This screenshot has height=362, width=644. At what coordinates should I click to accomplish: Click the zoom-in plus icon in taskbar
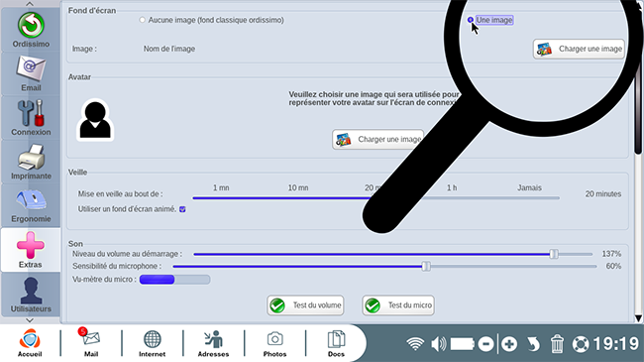pyautogui.click(x=509, y=344)
